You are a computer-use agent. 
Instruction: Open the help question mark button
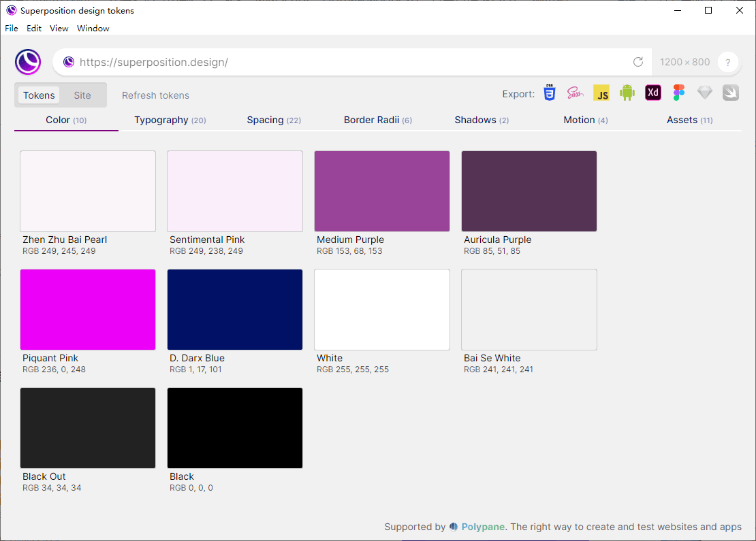pos(728,62)
